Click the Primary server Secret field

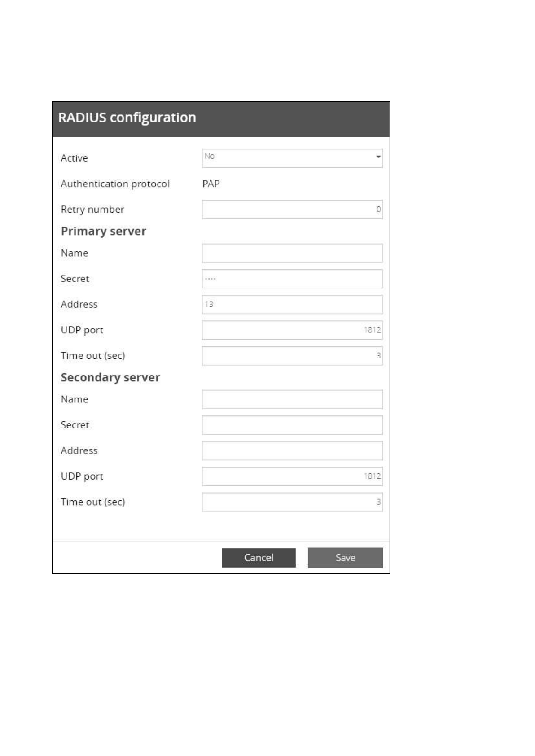click(292, 279)
